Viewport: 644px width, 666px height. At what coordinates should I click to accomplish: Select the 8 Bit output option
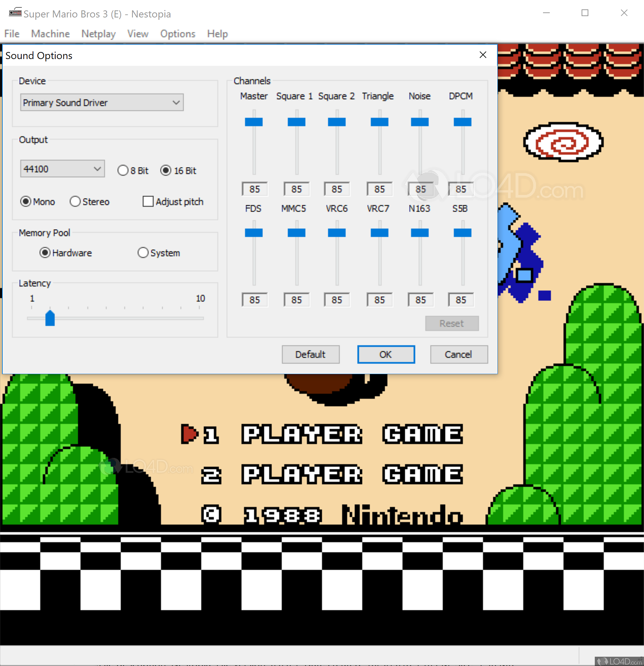[x=133, y=170]
